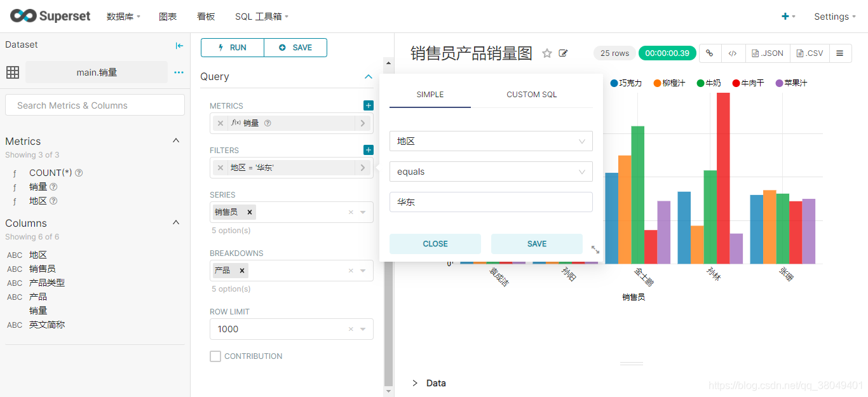Remove the 销量 metric with its x icon

(x=220, y=123)
